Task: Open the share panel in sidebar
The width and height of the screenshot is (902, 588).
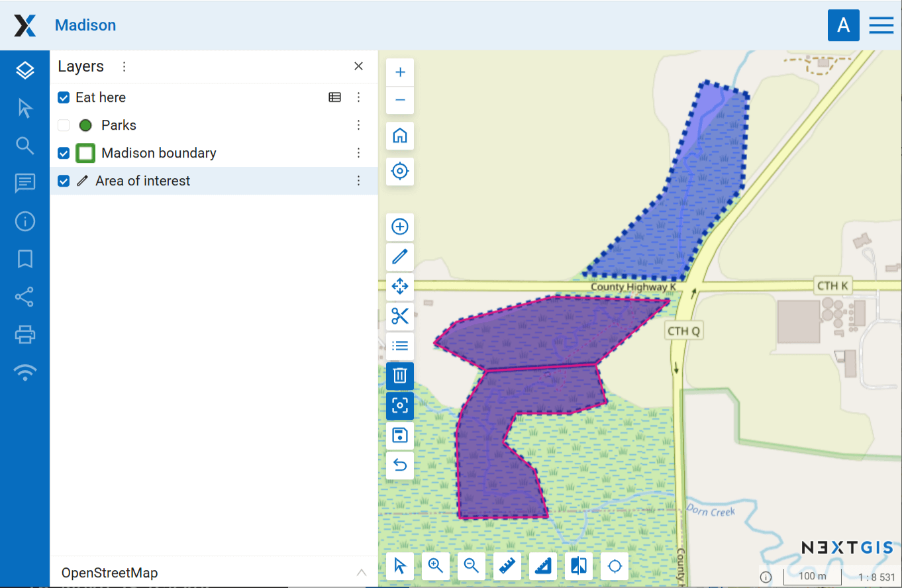Action: [x=25, y=297]
